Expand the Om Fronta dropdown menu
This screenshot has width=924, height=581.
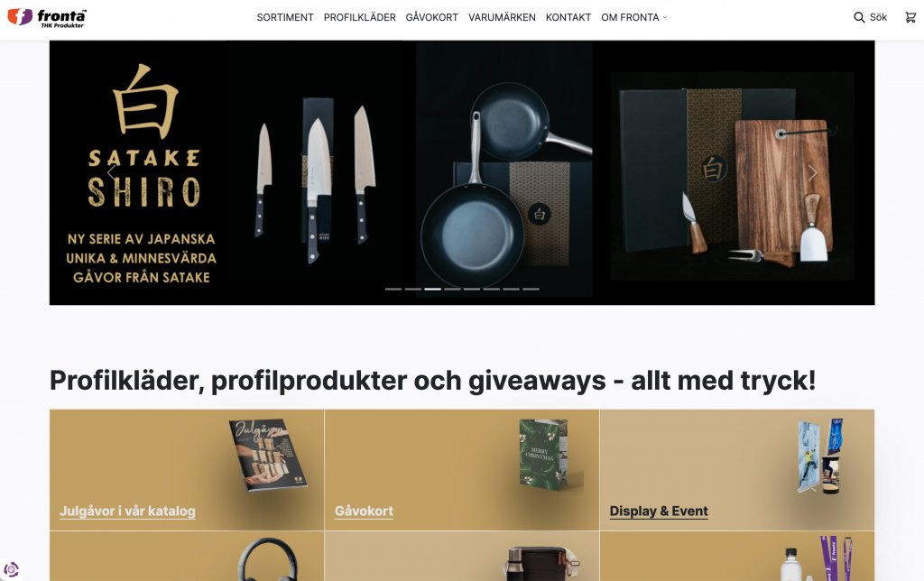click(634, 18)
